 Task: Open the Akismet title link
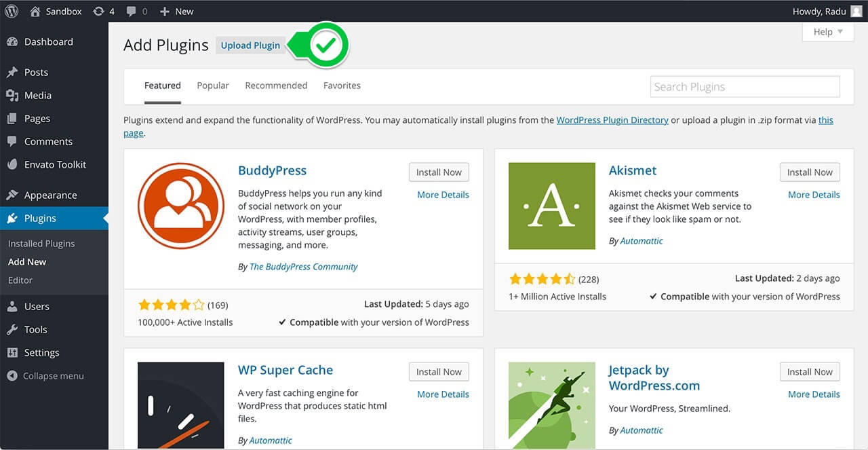click(633, 170)
